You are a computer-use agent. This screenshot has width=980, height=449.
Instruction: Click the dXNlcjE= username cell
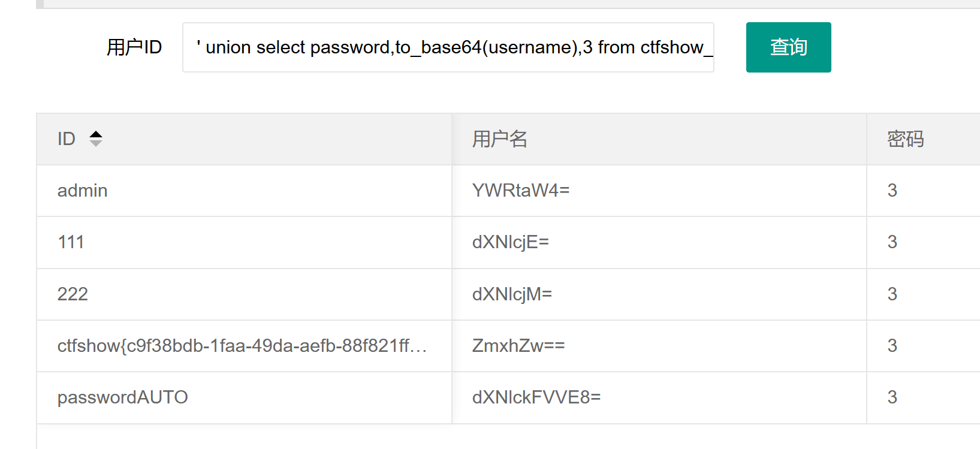pyautogui.click(x=510, y=242)
